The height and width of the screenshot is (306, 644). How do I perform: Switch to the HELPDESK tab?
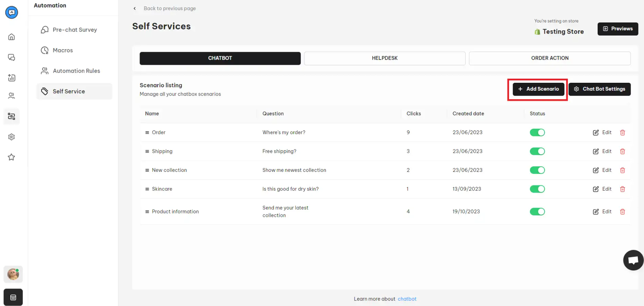click(x=384, y=58)
